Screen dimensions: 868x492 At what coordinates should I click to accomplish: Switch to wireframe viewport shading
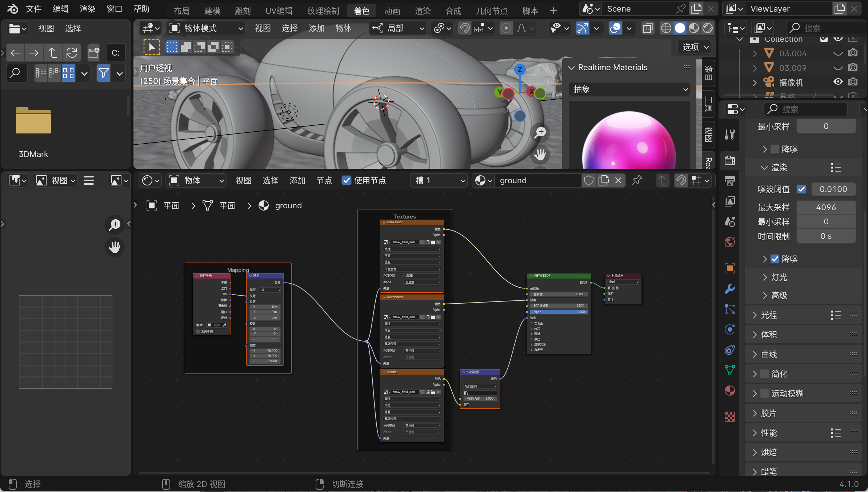pos(665,28)
